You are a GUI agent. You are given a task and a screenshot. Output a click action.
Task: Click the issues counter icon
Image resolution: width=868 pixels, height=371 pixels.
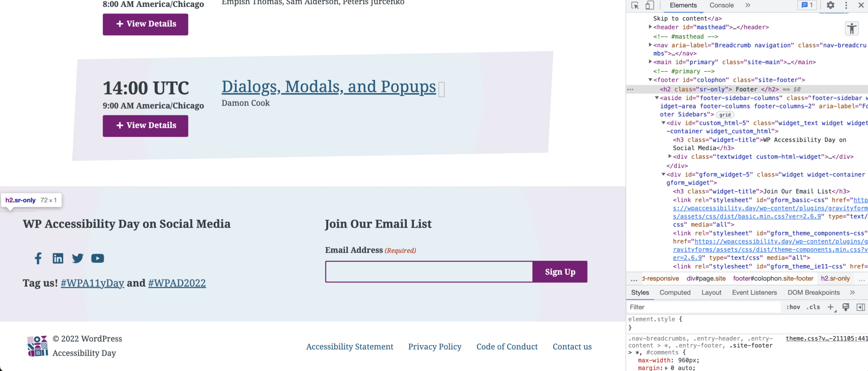coord(807,5)
